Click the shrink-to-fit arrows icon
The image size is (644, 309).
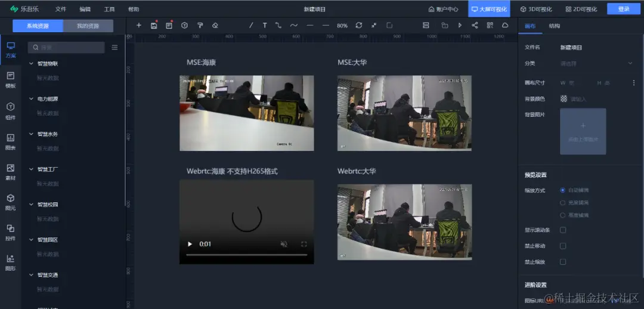[374, 26]
